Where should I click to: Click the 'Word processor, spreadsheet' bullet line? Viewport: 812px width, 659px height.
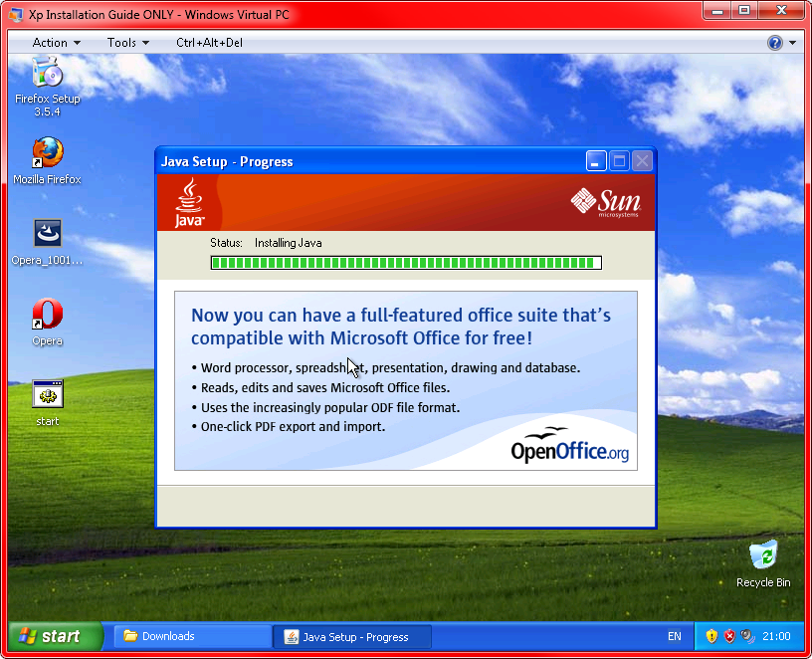pyautogui.click(x=386, y=368)
